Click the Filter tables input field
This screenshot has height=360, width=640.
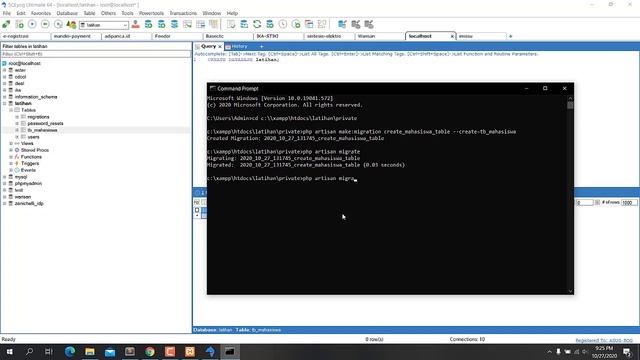96,54
